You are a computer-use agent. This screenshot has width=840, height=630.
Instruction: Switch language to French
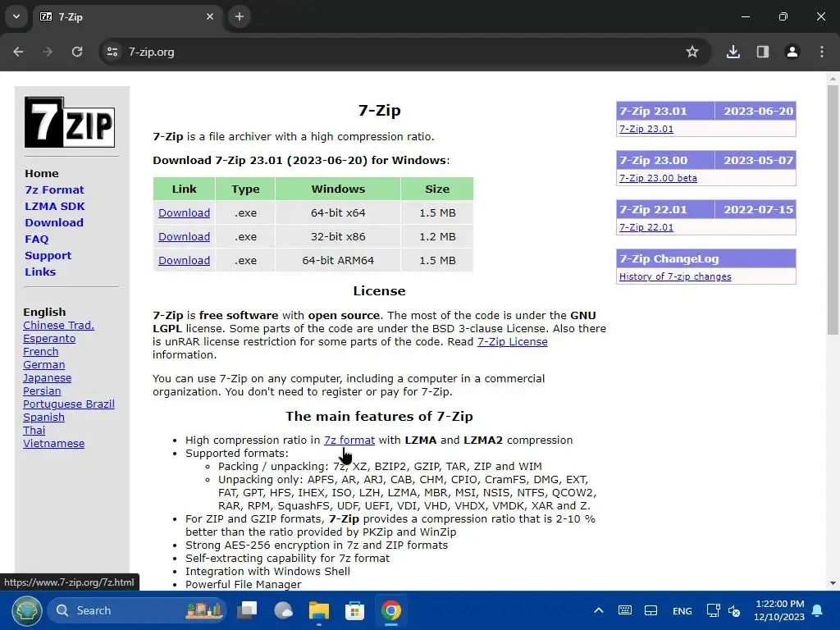[x=41, y=351]
